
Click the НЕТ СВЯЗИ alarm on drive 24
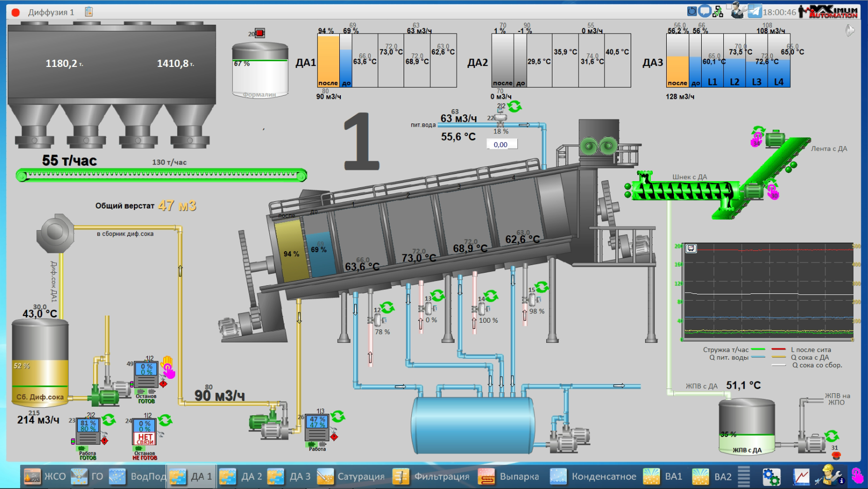pos(145,439)
